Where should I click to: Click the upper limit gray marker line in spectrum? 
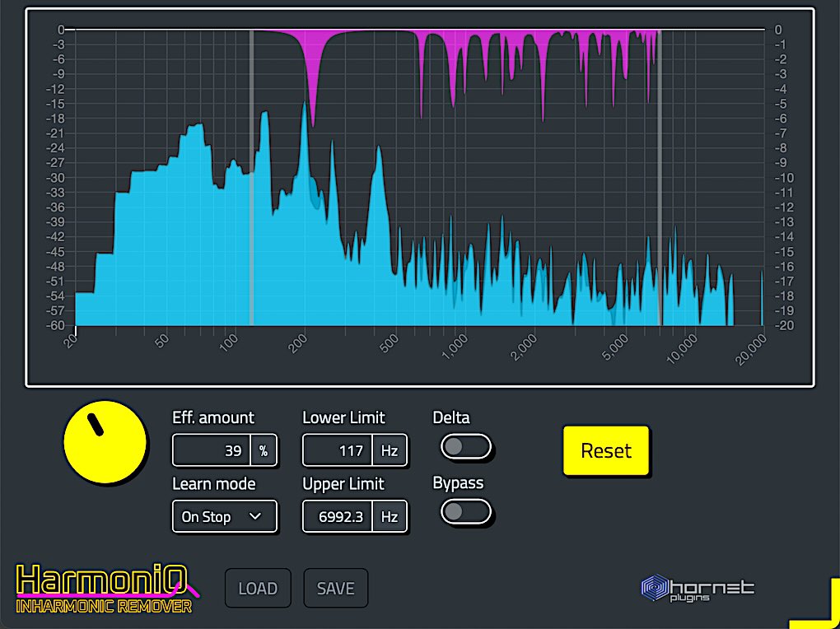pos(660,178)
